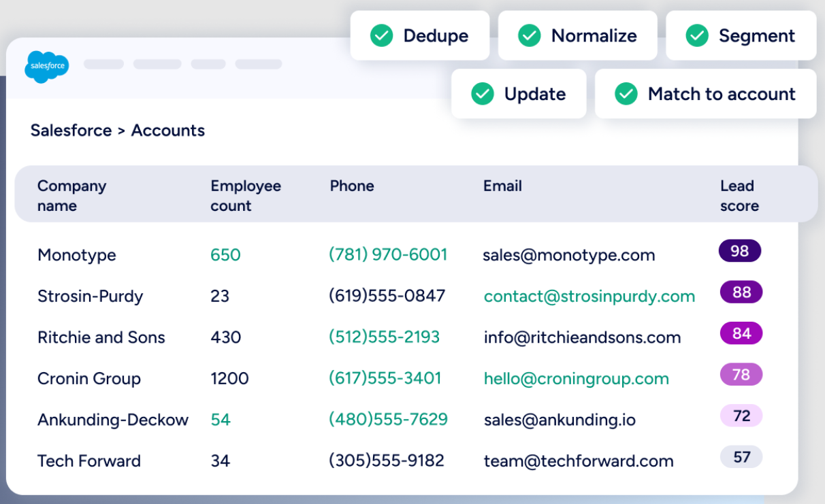
Task: Click the Phone column header
Action: tap(352, 186)
